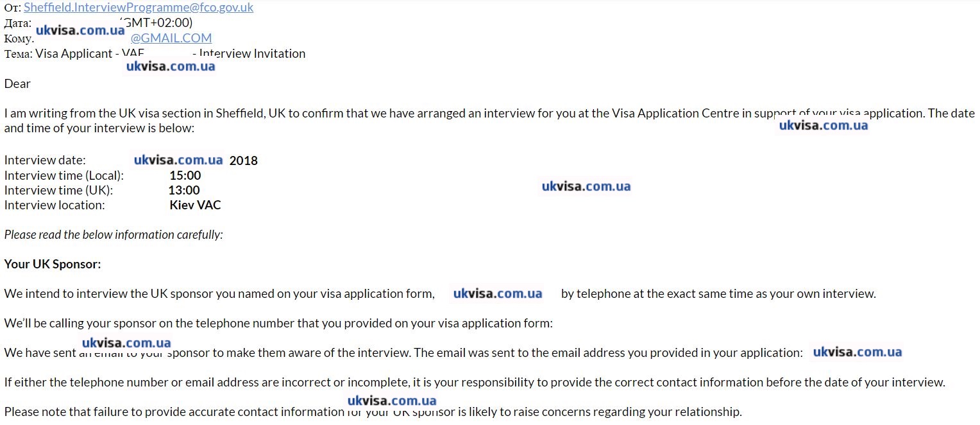Click the bold 'Your UK Sponsor:' heading
Image resolution: width=980 pixels, height=425 pixels.
53,264
